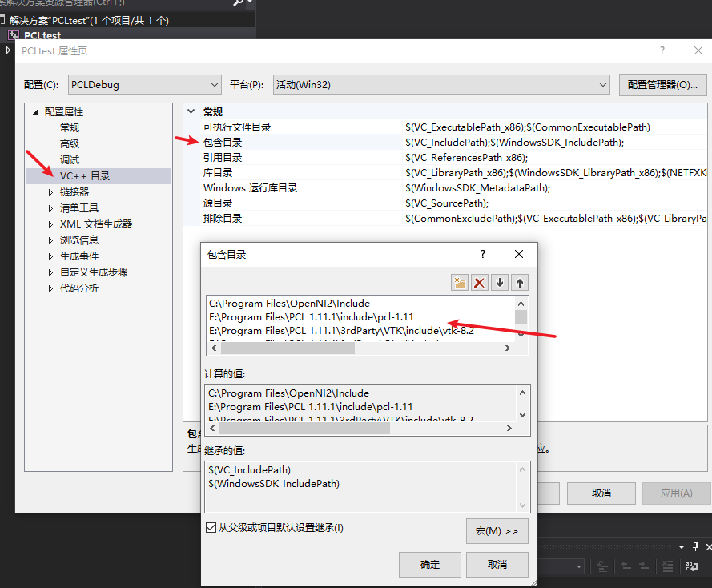Click the 宏(M) >> button
Viewport: 712px width, 588px height.
[497, 530]
